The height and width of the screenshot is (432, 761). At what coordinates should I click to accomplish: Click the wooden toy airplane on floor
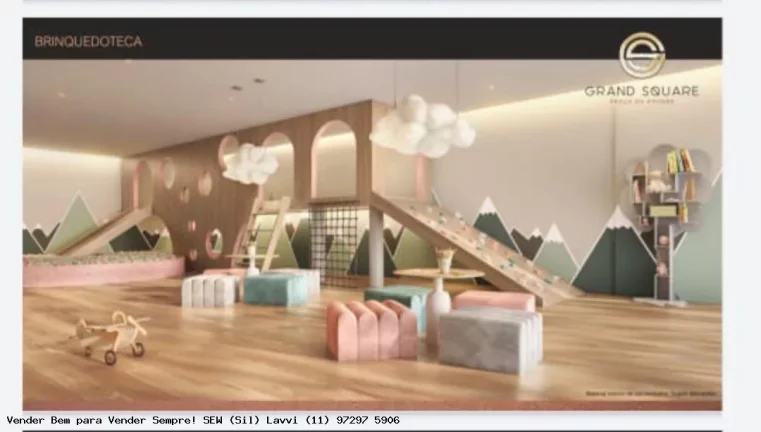pos(113,335)
